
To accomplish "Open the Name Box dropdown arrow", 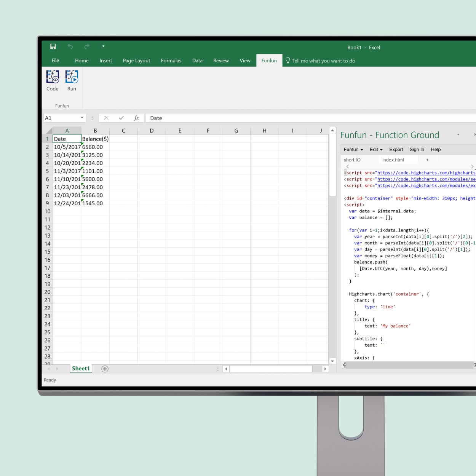I will coord(82,118).
